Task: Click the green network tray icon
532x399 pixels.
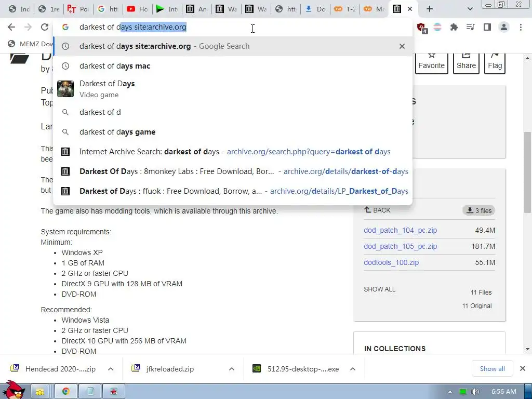Action: tap(462, 392)
